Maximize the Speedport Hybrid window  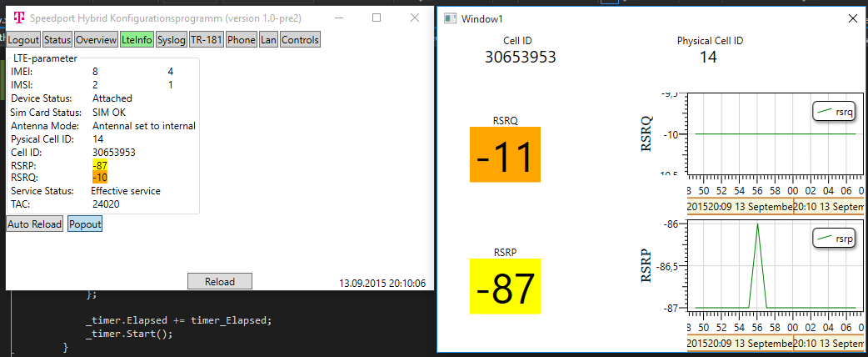[377, 18]
